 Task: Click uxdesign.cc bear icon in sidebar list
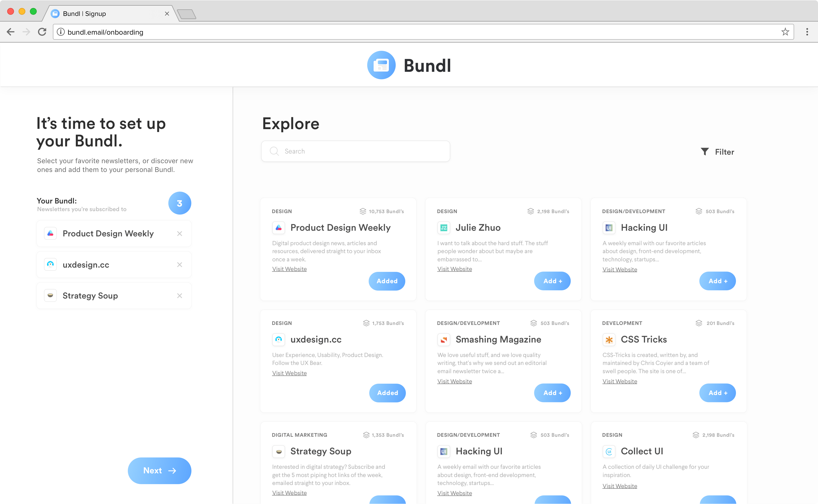[x=50, y=265]
